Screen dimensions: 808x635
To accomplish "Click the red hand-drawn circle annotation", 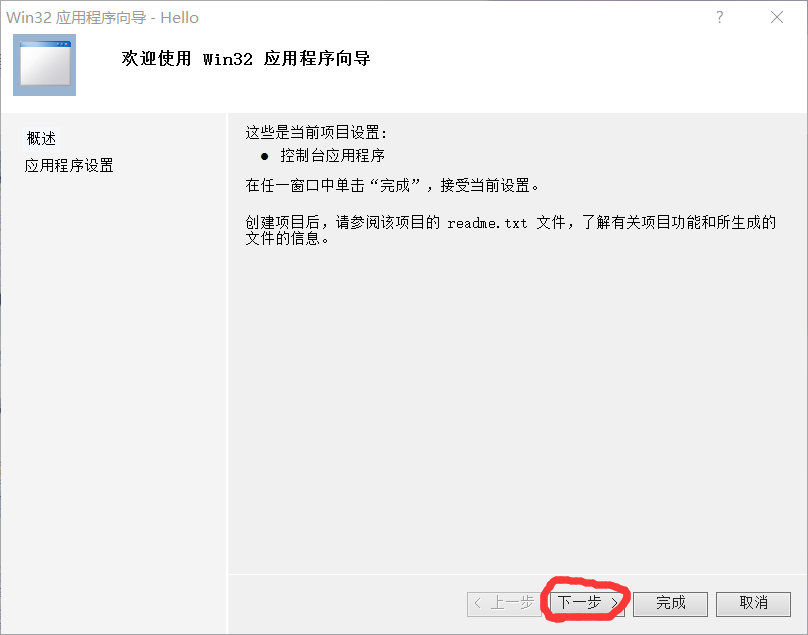I will pyautogui.click(x=585, y=599).
